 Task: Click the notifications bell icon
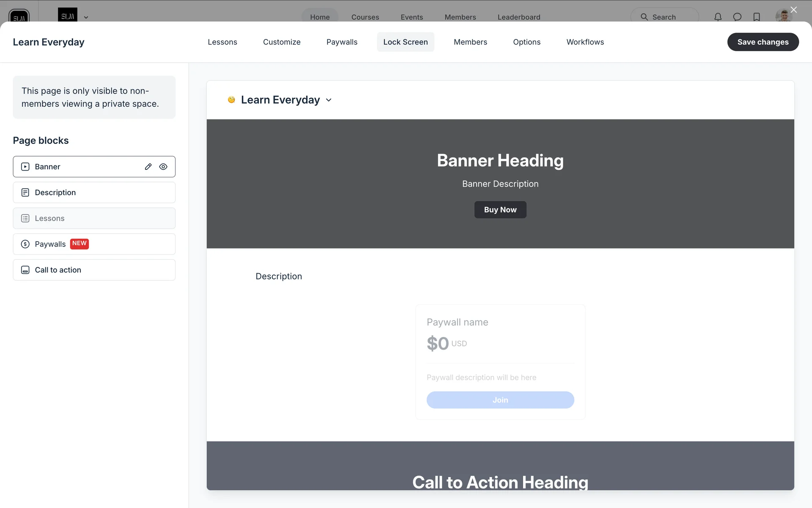(x=718, y=17)
